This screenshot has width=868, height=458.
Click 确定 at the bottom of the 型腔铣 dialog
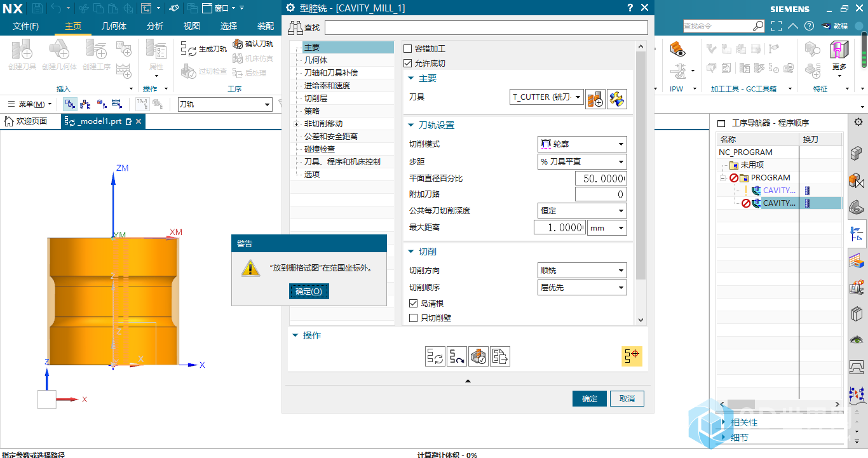pos(590,399)
